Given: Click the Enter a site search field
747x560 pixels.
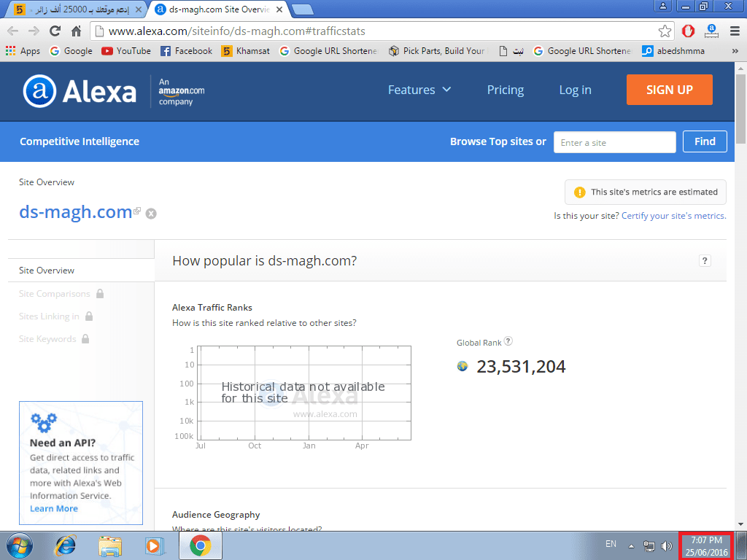Looking at the screenshot, I should tap(614, 142).
